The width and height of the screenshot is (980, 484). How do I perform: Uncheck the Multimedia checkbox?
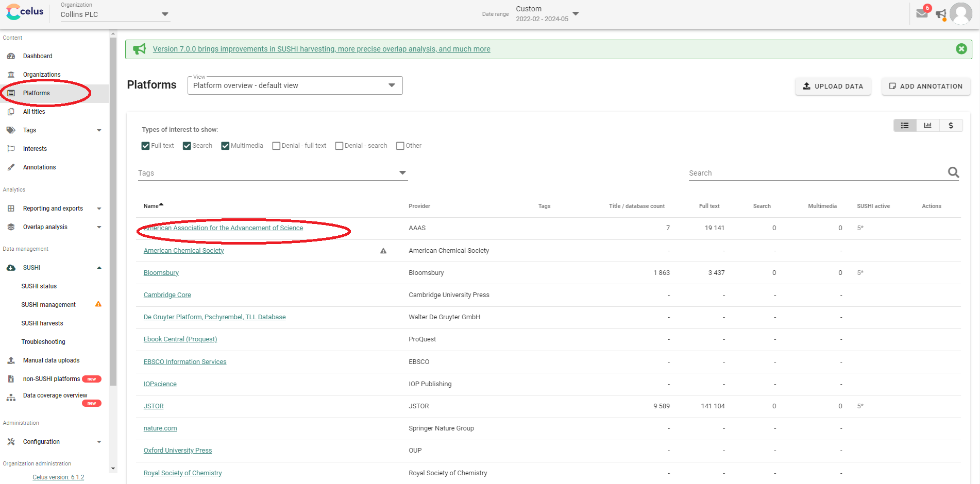coord(225,146)
